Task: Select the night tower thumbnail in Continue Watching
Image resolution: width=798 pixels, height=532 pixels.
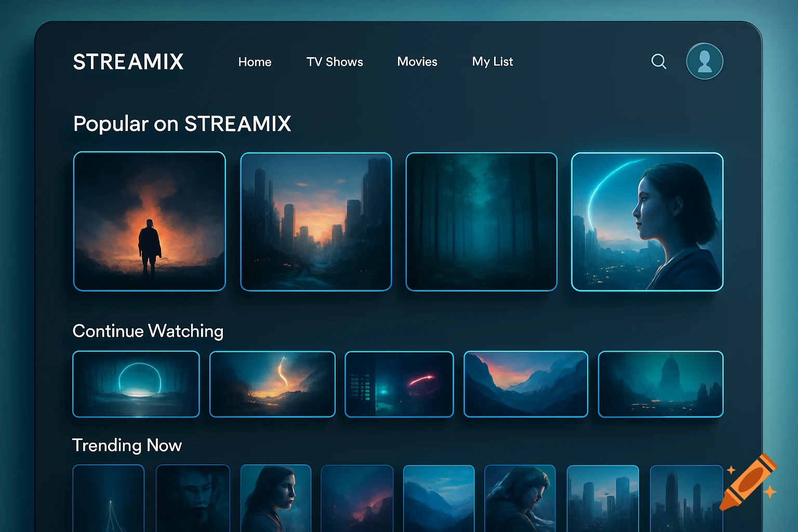Action: [660, 384]
